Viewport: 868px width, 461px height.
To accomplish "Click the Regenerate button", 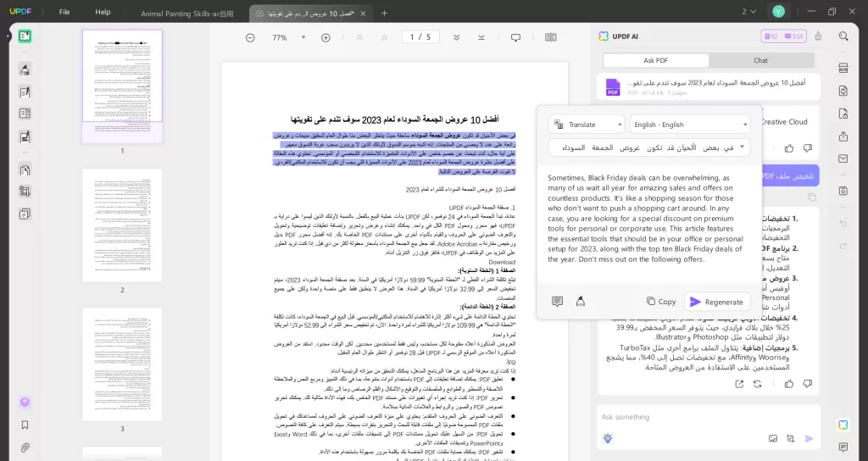I will (717, 302).
